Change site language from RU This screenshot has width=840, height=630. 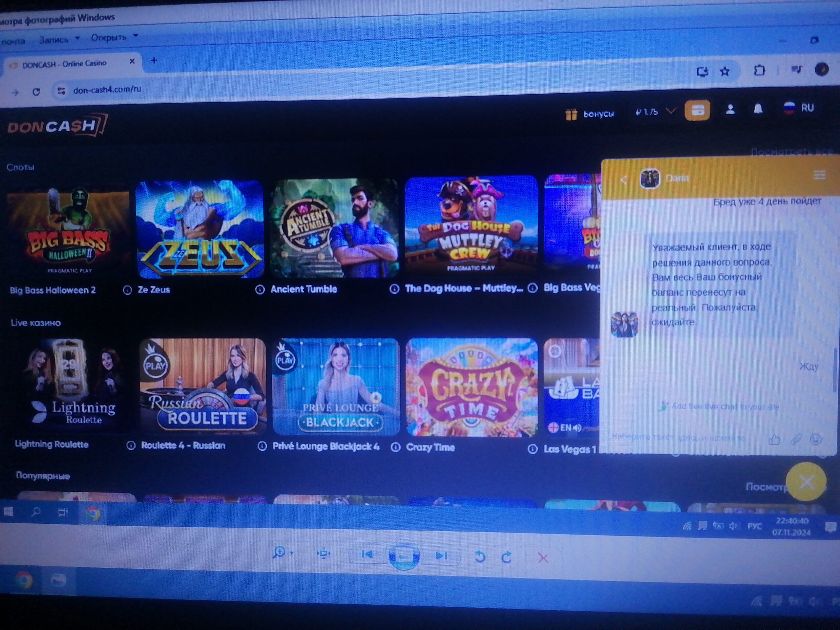pyautogui.click(x=799, y=108)
